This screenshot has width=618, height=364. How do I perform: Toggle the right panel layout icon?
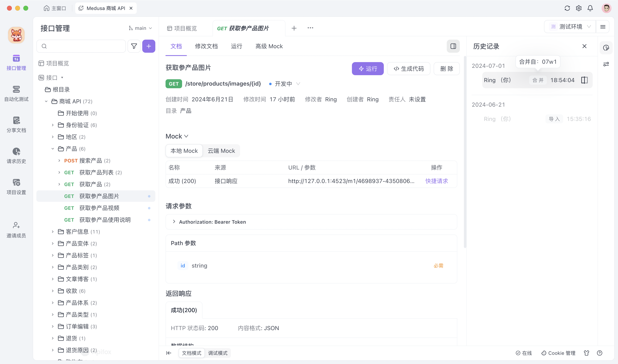453,46
